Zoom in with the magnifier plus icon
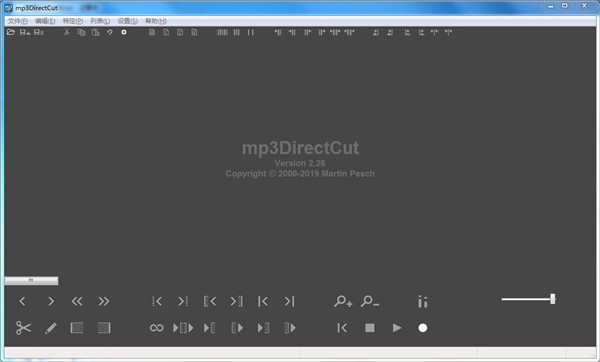Image resolution: width=600 pixels, height=362 pixels. pos(343,302)
